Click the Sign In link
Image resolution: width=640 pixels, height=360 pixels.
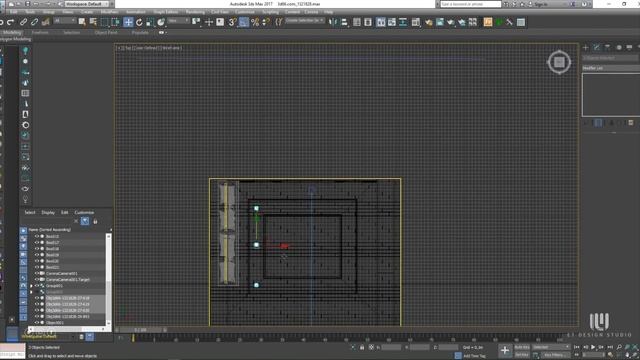(x=541, y=4)
